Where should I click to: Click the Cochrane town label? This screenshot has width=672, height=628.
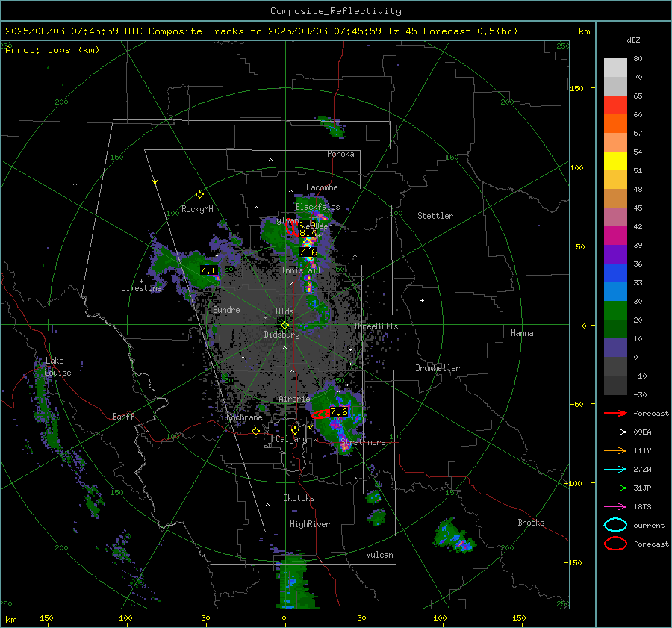coord(244,417)
